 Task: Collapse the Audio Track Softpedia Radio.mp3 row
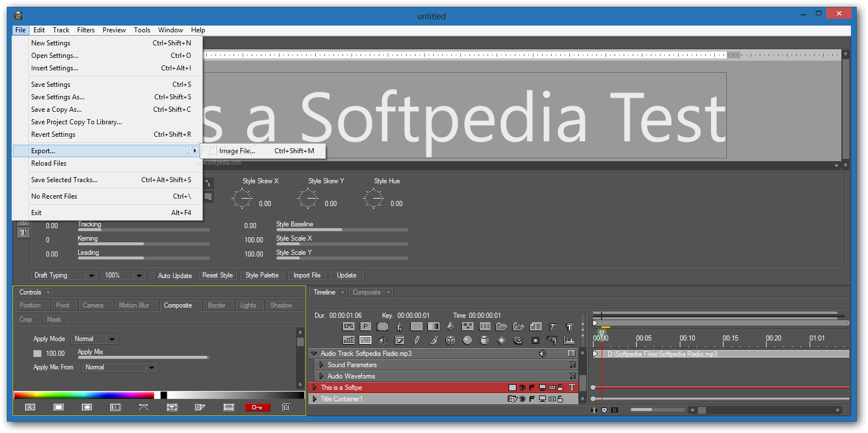(314, 354)
